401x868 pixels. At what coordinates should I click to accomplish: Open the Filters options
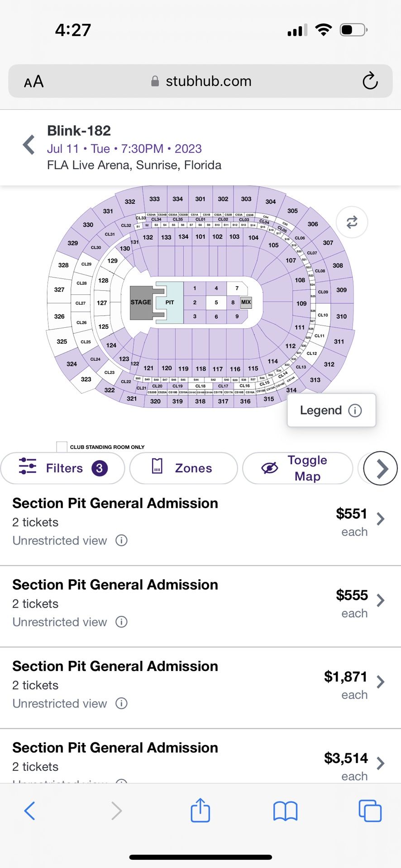pos(63,468)
